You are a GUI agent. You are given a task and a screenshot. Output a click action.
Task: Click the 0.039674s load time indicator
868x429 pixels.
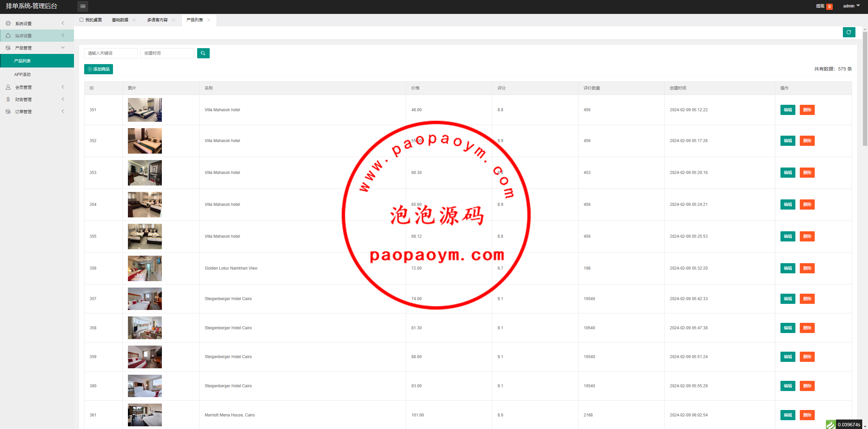(849, 425)
